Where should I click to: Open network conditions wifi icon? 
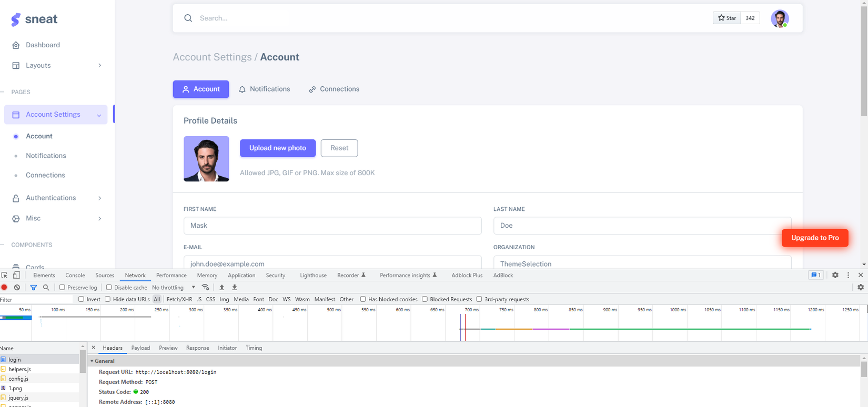pos(206,288)
